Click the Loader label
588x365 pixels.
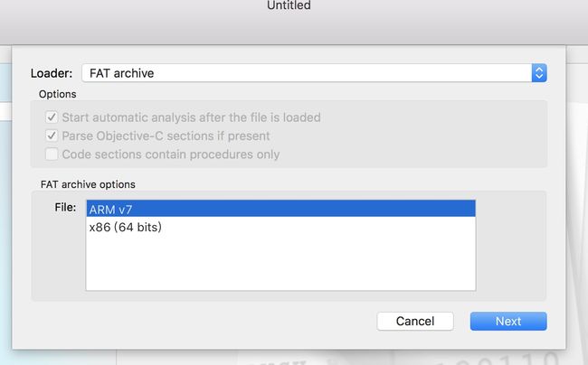pyautogui.click(x=52, y=73)
